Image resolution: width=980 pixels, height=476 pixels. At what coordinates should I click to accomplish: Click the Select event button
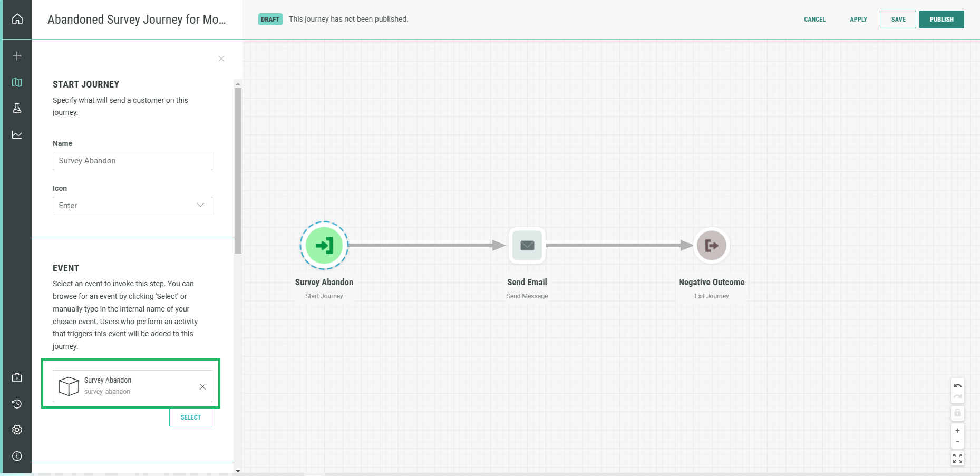pyautogui.click(x=191, y=417)
